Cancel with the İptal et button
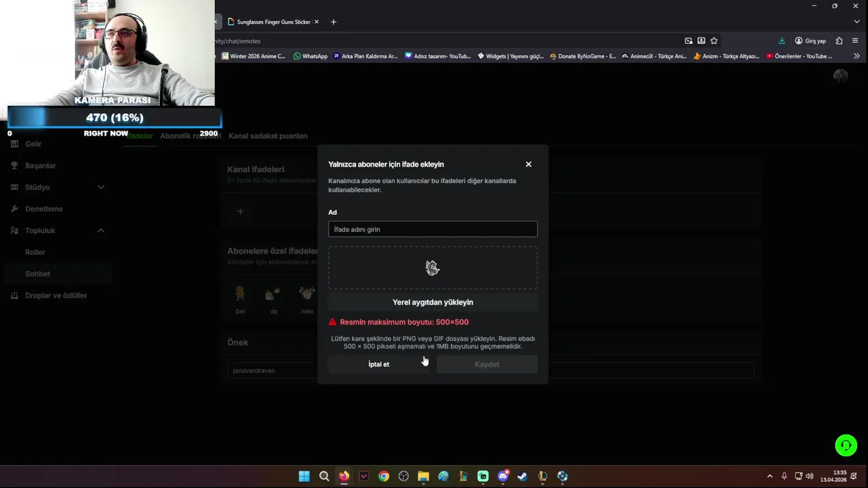Viewport: 868px width, 488px height. pos(378,364)
